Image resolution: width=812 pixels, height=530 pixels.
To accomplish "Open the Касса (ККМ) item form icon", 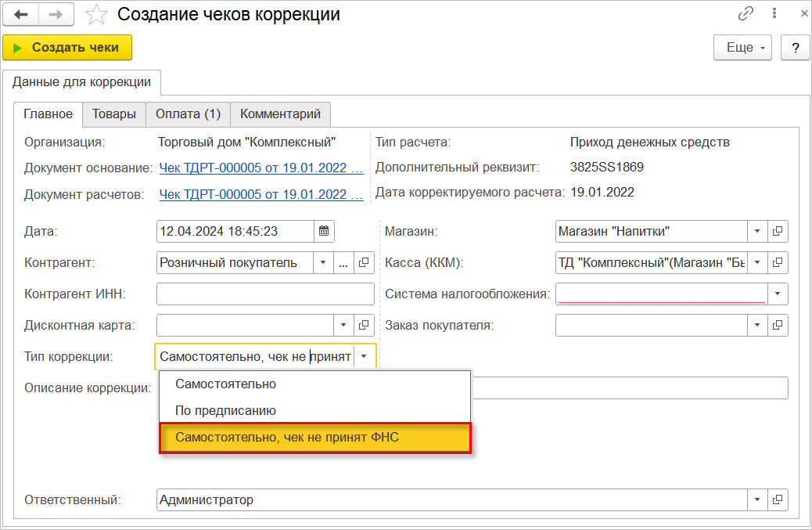I will 778,262.
